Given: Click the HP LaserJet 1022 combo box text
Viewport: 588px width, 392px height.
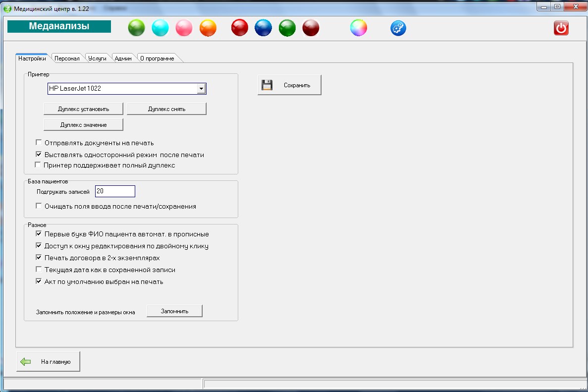Looking at the screenshot, I should [x=75, y=89].
